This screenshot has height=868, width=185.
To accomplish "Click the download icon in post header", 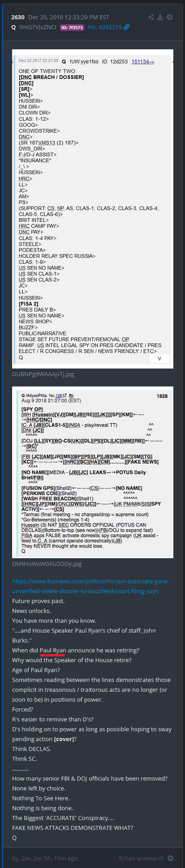I will pyautogui.click(x=161, y=17).
